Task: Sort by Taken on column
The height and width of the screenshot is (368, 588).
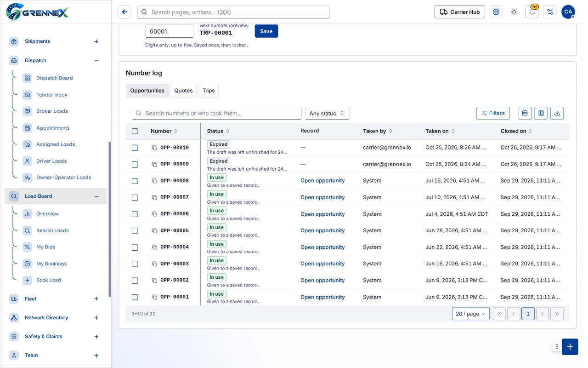Action: pos(440,131)
